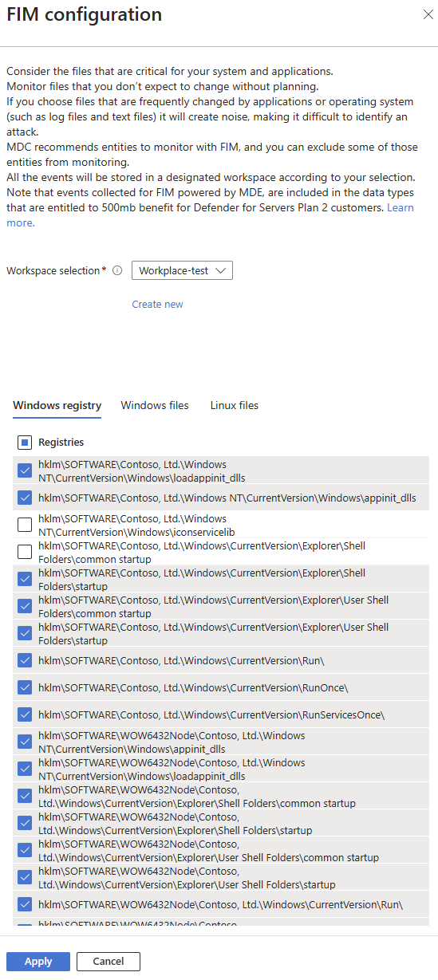Image resolution: width=438 pixels, height=980 pixels.
Task: Open the Workplace-test workspace dropdown
Action: coord(182,271)
